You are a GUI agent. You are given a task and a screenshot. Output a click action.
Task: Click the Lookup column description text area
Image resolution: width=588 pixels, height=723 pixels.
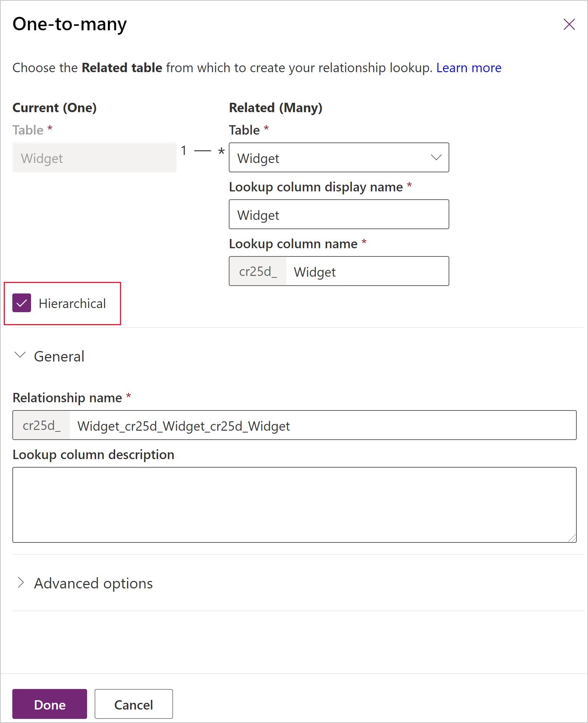pos(295,505)
